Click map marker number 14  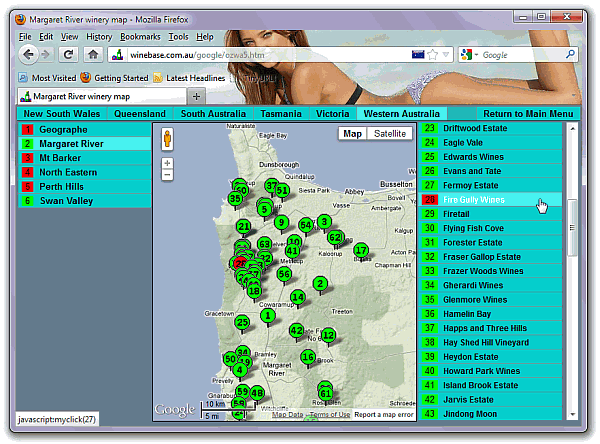pos(298,297)
